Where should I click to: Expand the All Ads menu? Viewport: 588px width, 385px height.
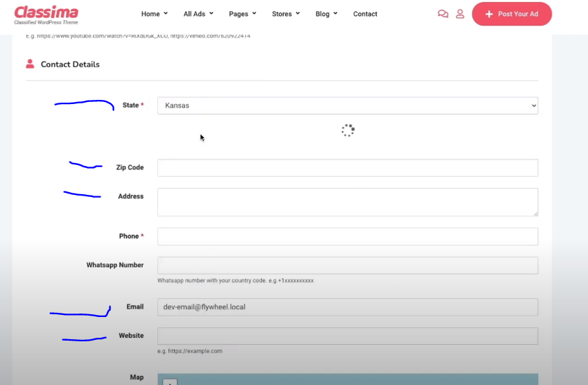pyautogui.click(x=198, y=14)
